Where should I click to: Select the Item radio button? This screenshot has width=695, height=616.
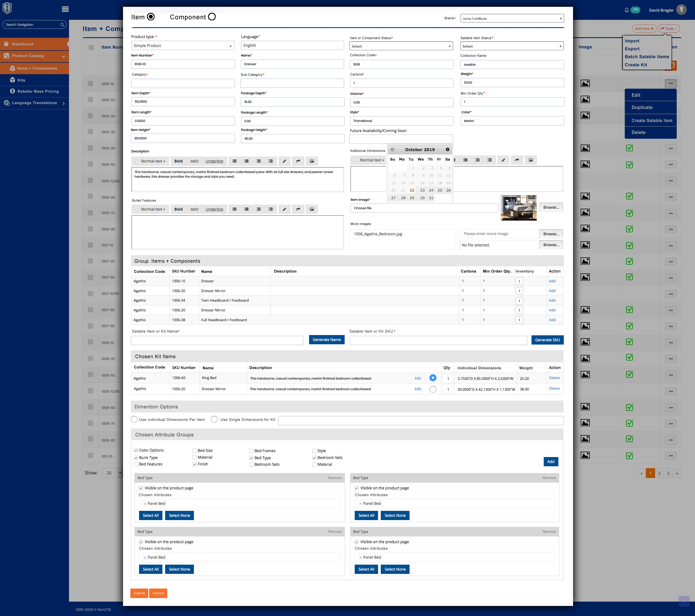point(151,17)
